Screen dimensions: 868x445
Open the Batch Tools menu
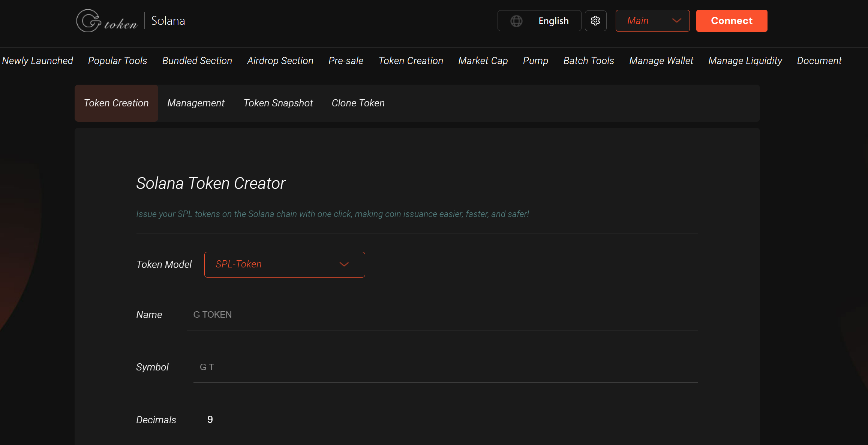coord(588,61)
